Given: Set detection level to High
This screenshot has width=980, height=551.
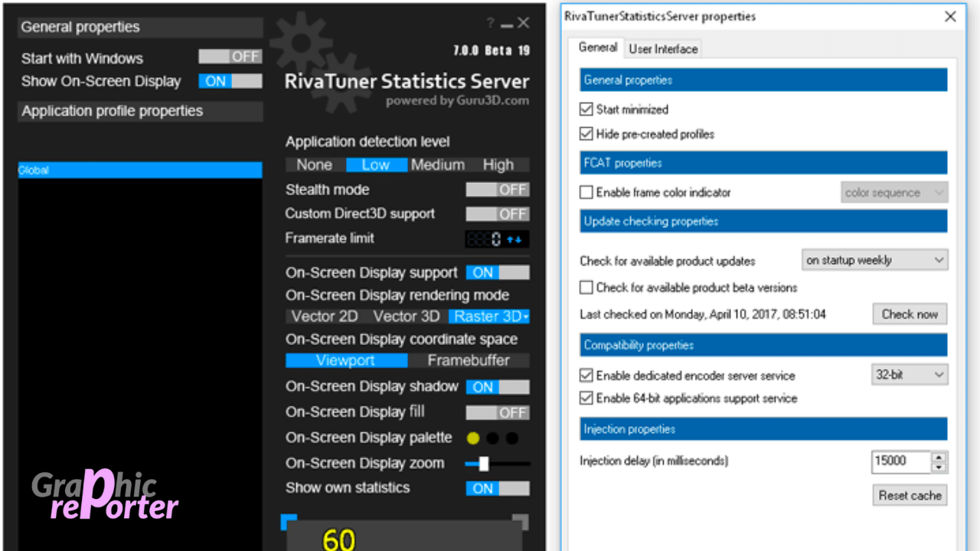Looking at the screenshot, I should 498,165.
